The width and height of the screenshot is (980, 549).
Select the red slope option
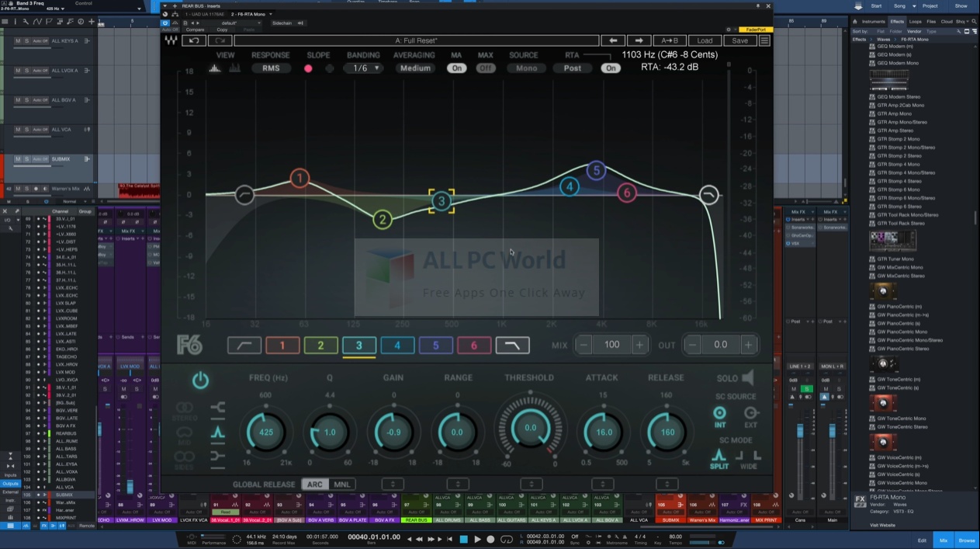click(x=308, y=68)
